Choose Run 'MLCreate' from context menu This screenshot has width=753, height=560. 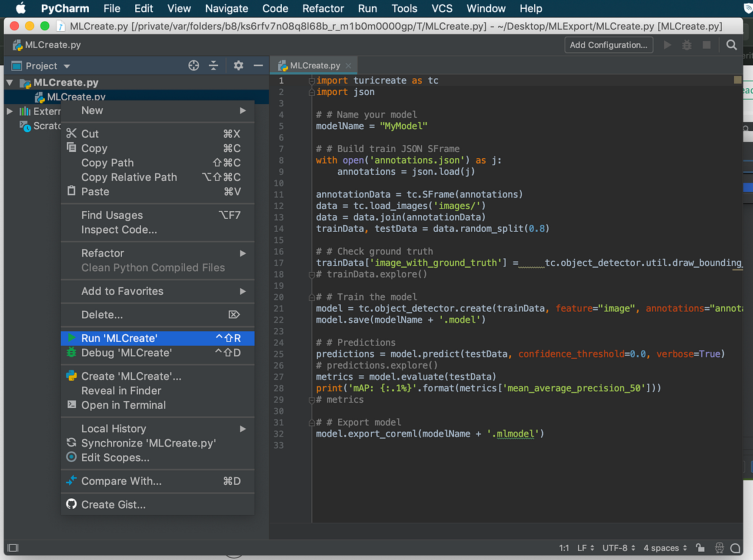(158, 338)
